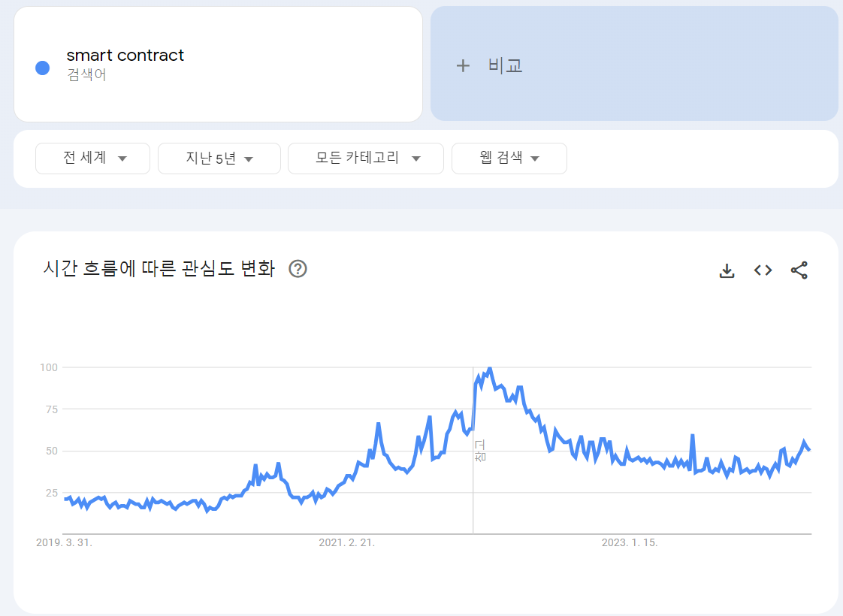
Task: Open the help tooltip for the chart
Action: 298,268
